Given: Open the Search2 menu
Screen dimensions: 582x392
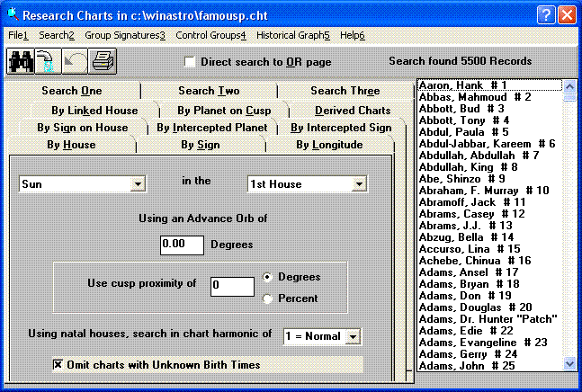Looking at the screenshot, I should [x=57, y=35].
